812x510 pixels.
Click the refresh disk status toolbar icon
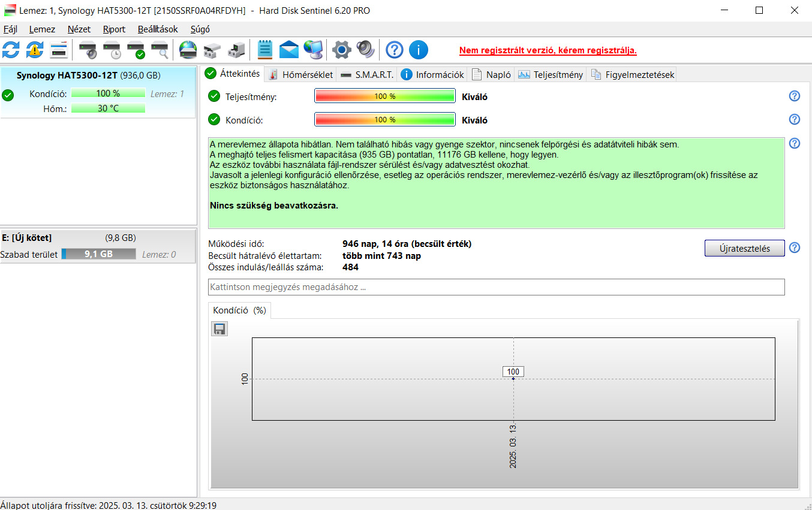point(11,50)
